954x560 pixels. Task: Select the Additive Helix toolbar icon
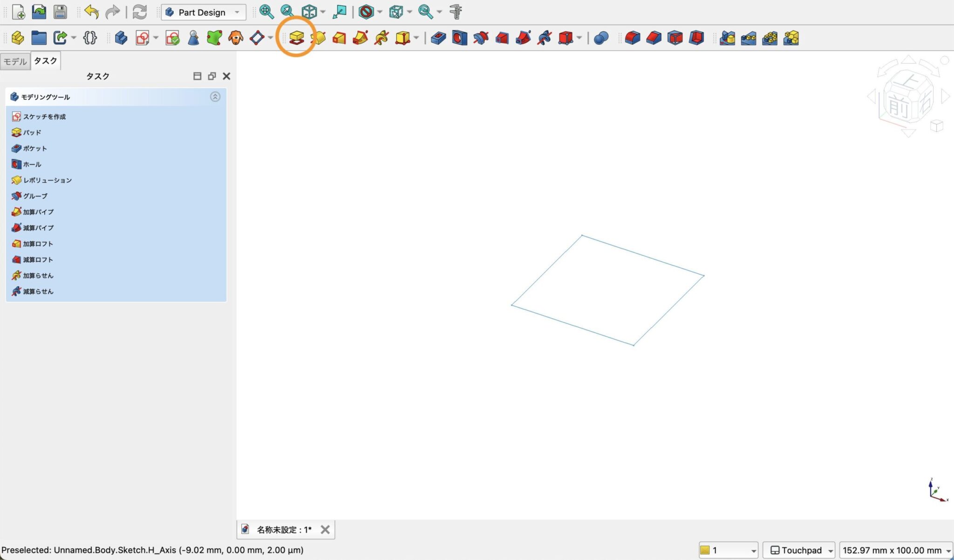pos(382,38)
